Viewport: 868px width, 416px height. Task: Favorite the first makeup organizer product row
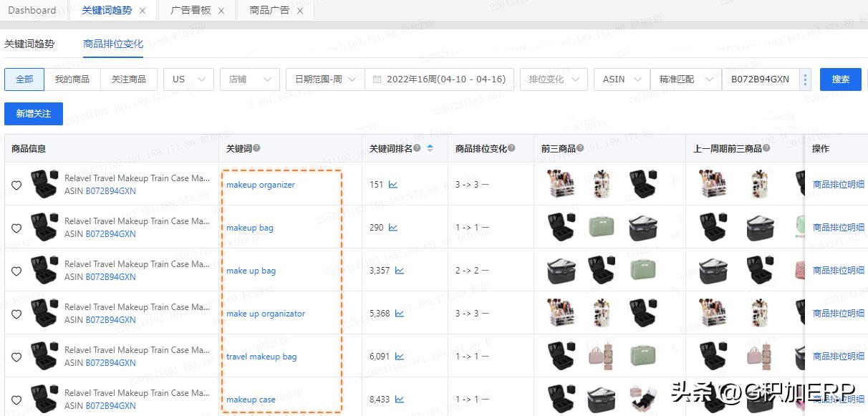pyautogui.click(x=16, y=185)
